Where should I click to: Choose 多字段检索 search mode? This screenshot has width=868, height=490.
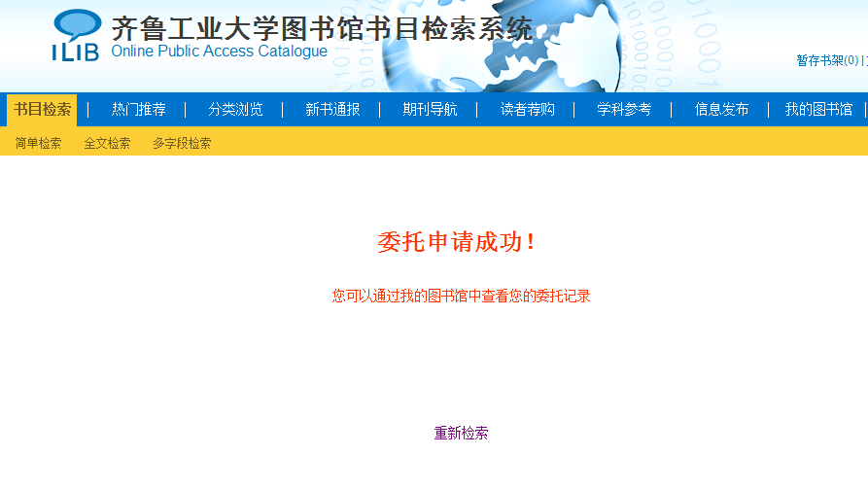pyautogui.click(x=182, y=143)
